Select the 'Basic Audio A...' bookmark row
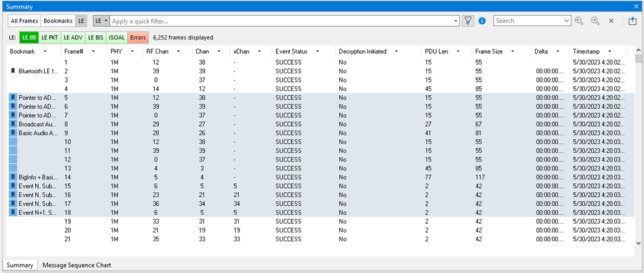644x273 pixels. 320,133
